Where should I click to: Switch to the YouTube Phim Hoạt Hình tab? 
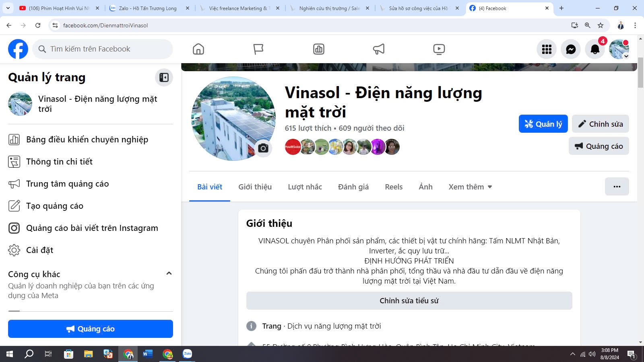click(x=60, y=8)
